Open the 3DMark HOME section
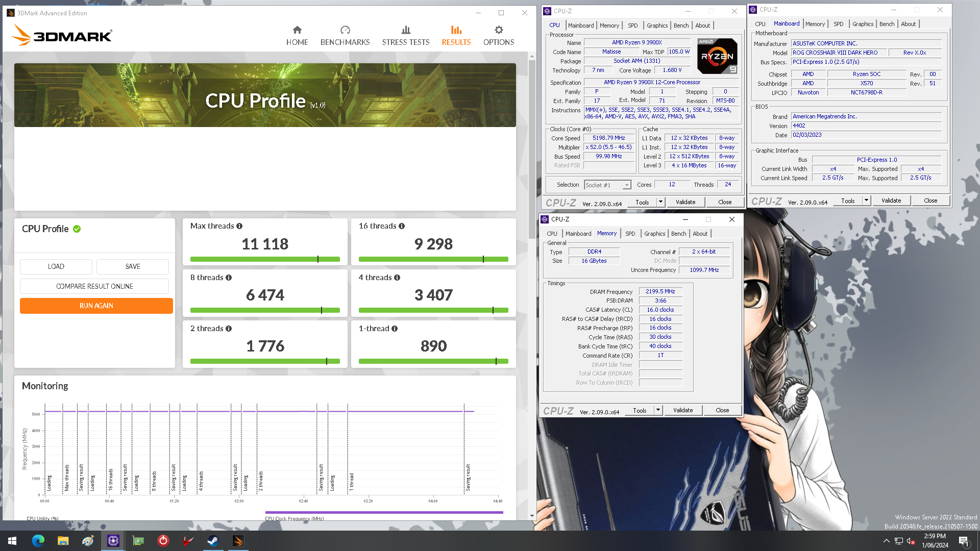Screen dimensions: 980x551 (297, 36)
